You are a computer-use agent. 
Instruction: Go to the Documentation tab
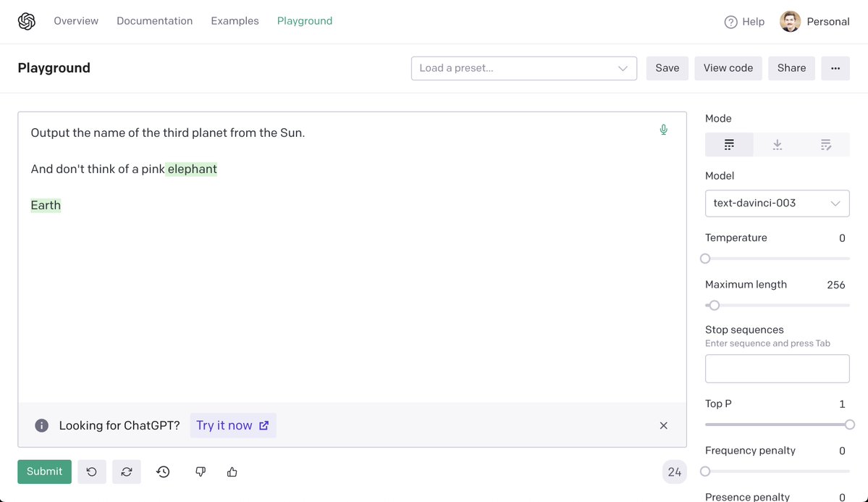pyautogui.click(x=154, y=21)
